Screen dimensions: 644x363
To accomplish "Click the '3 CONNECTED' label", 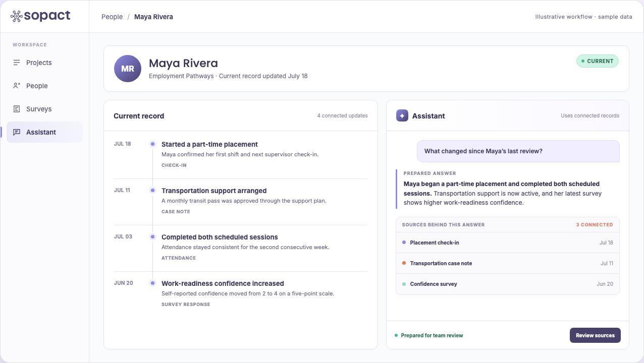I will click(595, 225).
